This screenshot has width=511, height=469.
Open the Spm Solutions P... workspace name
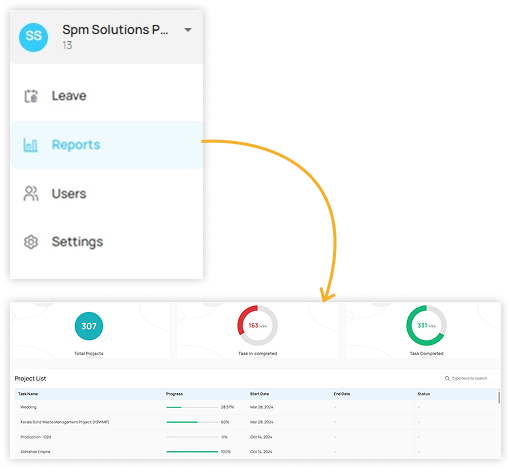[115, 30]
